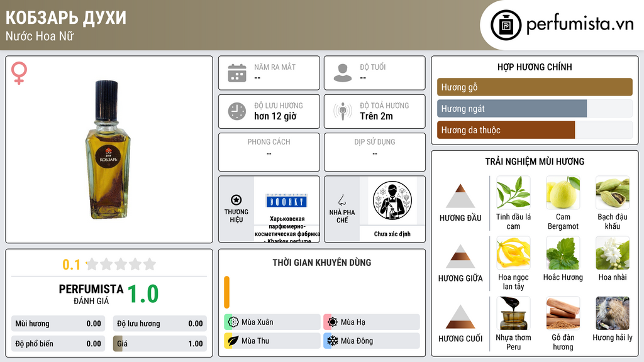
Task: Click the five-star rating row
Action: [121, 264]
